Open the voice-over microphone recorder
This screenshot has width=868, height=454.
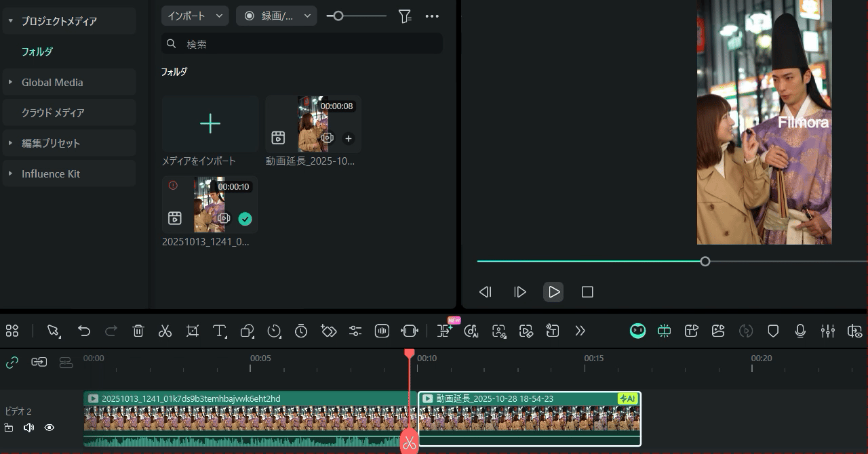click(x=800, y=331)
